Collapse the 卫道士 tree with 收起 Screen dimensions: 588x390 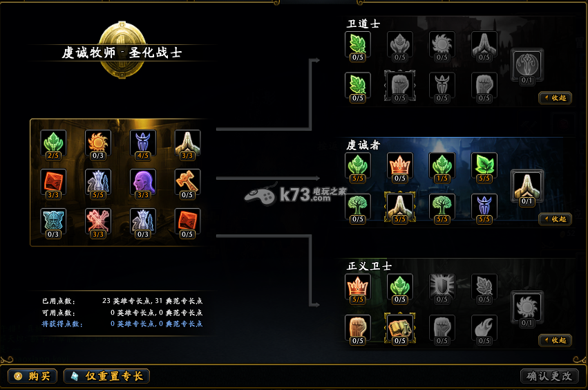click(x=556, y=98)
